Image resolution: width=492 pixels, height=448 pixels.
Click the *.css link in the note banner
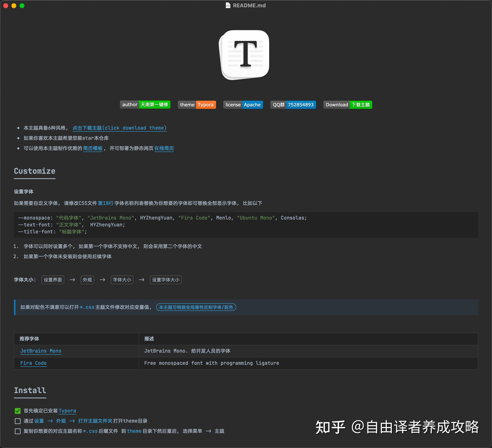87,307
